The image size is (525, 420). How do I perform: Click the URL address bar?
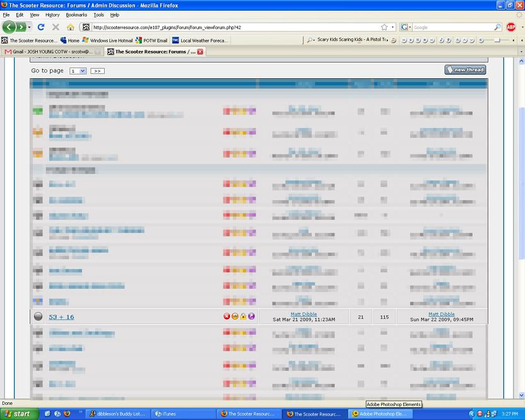click(x=233, y=27)
